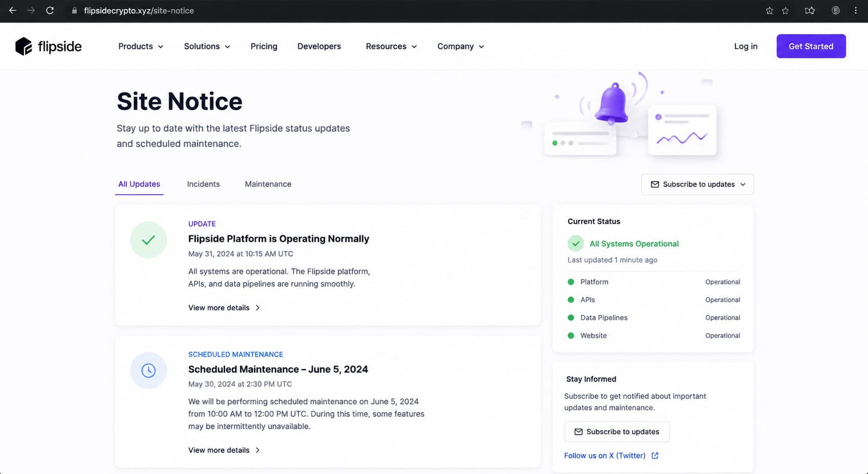Click the Website row label
The height and width of the screenshot is (474, 868).
point(594,335)
